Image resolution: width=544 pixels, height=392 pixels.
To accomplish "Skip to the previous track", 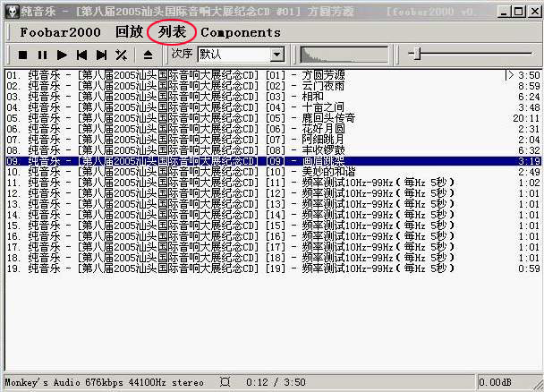I will 82,55.
